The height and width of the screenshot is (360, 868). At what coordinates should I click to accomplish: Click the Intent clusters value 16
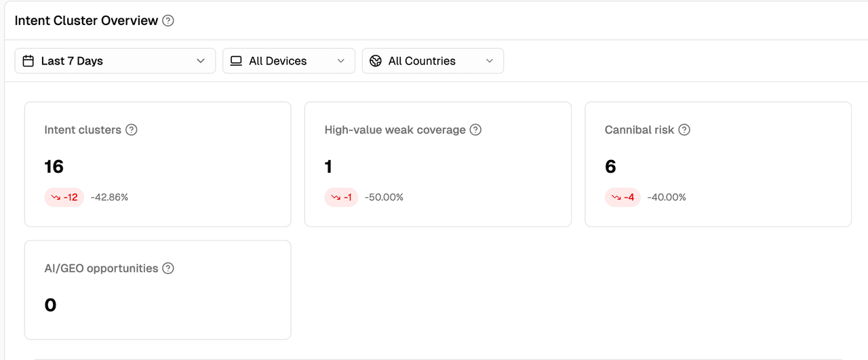54,167
